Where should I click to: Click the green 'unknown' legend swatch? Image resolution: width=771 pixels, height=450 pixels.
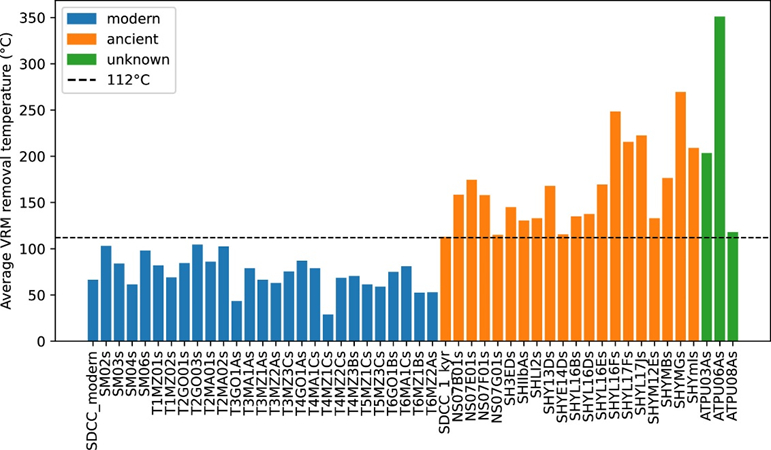pyautogui.click(x=82, y=60)
